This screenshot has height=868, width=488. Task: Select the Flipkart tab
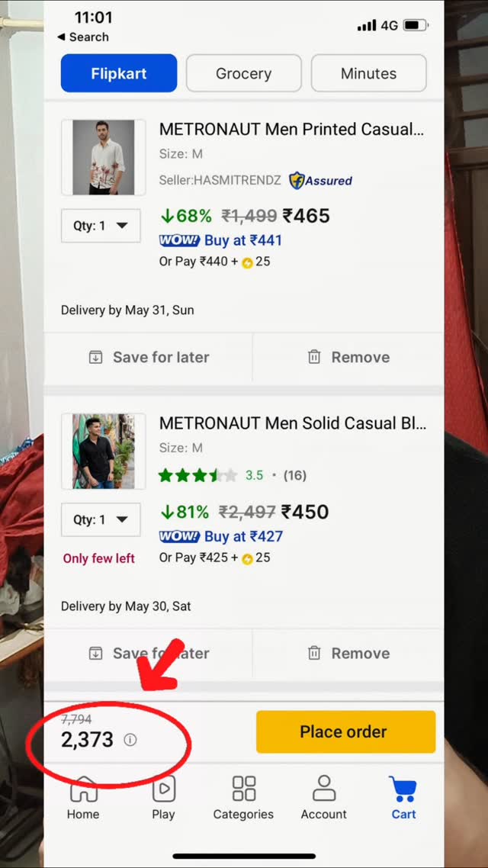coord(119,73)
